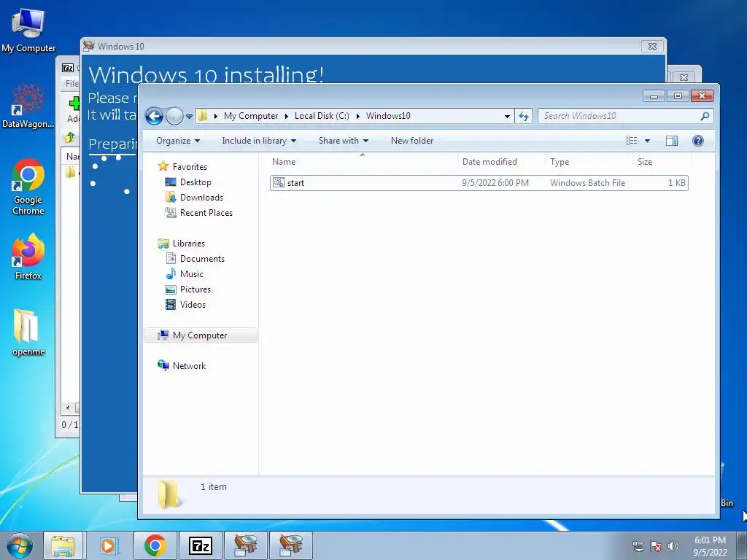Click the Network globe icon in the sidebar
747x560 pixels.
(x=163, y=365)
